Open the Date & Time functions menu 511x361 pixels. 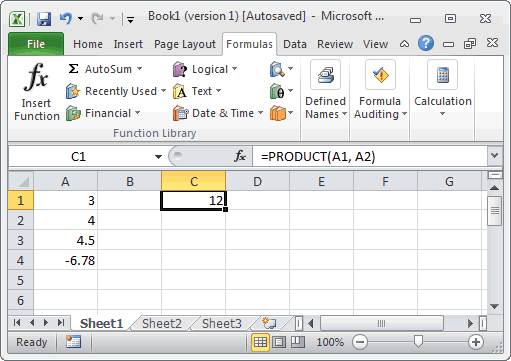pyautogui.click(x=218, y=113)
